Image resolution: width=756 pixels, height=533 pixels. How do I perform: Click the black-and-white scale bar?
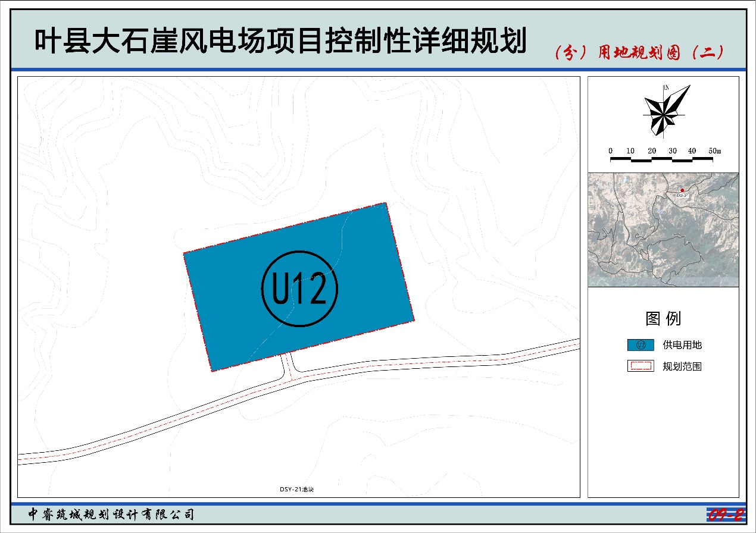[663, 159]
